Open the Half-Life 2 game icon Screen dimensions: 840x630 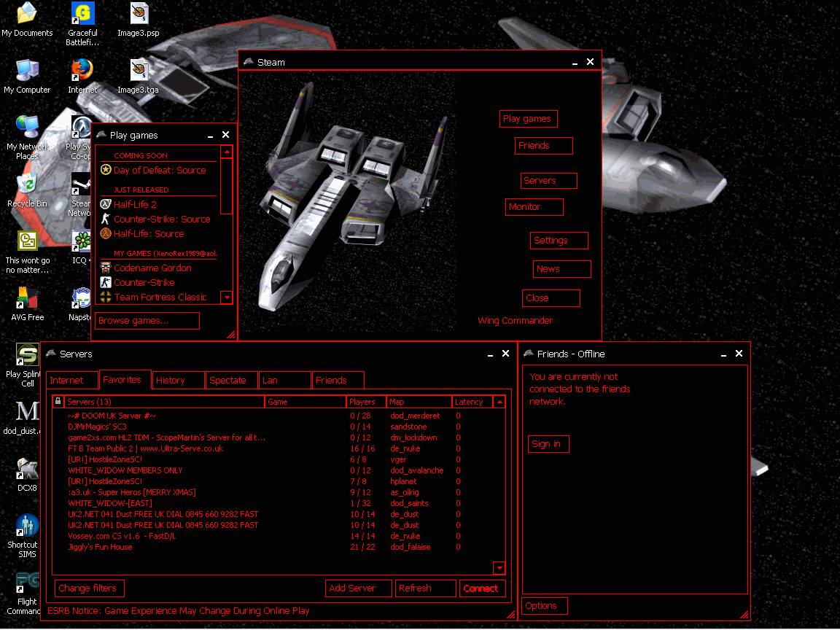(106, 205)
